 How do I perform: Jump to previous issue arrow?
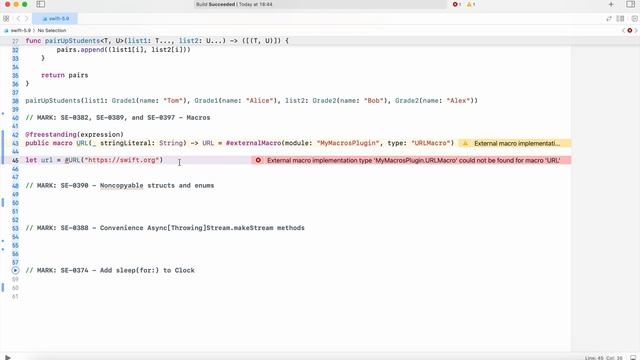624,30
